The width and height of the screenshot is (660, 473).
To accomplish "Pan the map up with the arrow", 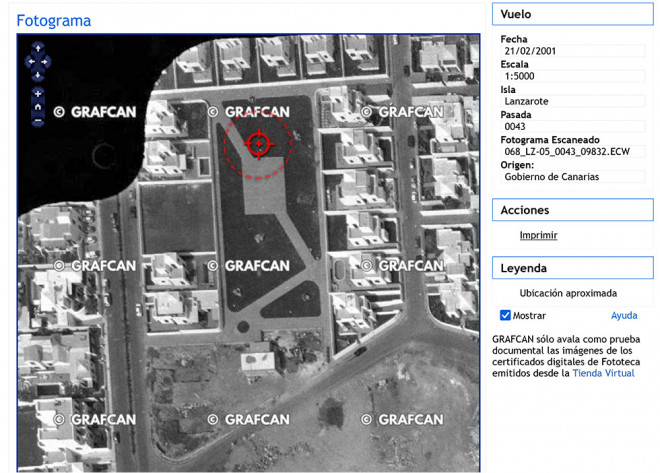I will click(38, 48).
